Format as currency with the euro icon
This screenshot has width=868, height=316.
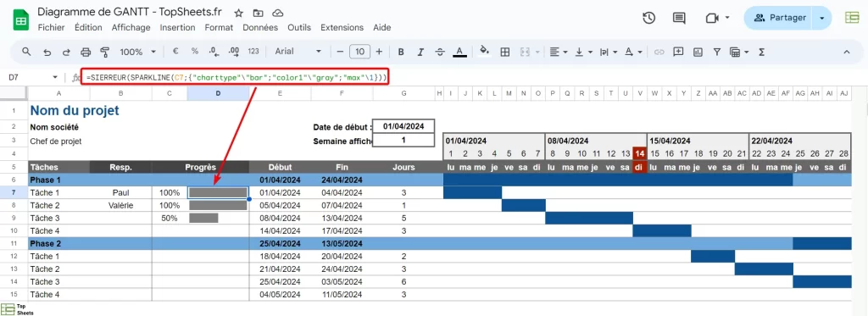point(176,52)
